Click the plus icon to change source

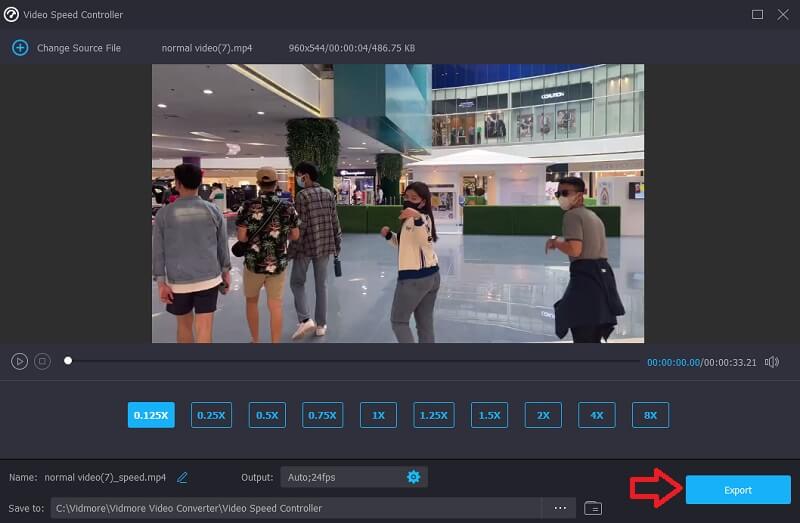point(19,48)
